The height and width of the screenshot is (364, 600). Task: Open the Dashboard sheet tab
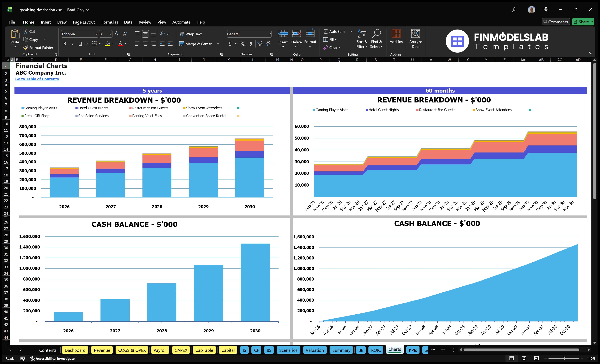[x=75, y=350]
